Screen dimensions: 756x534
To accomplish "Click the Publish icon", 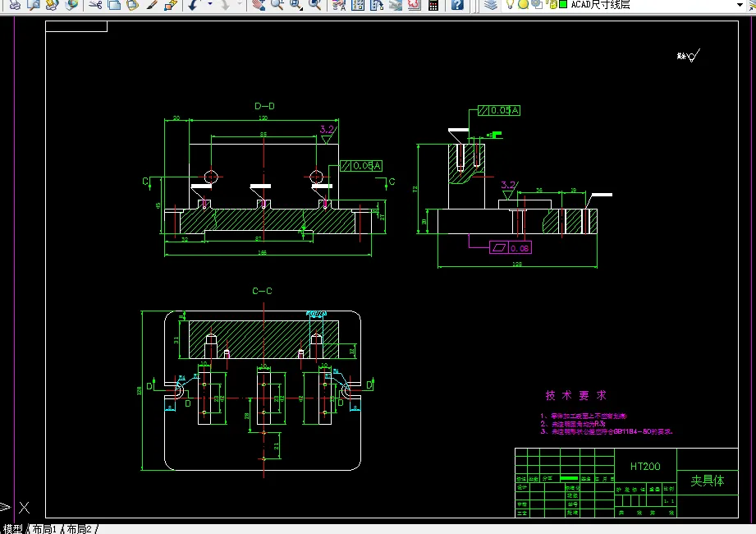I will [52, 5].
